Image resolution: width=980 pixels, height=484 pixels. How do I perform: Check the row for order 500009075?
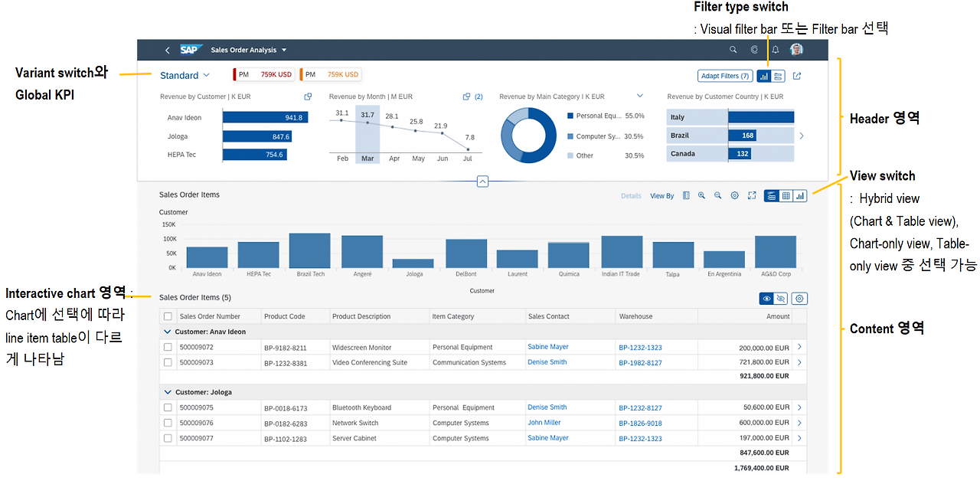(x=168, y=407)
